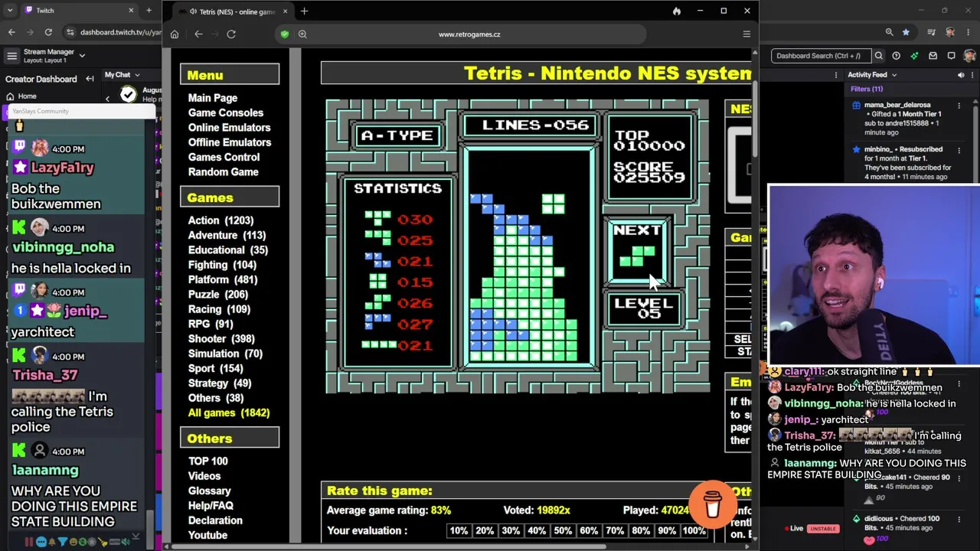The width and height of the screenshot is (980, 551).
Task: Rate the game 100%
Action: 694,531
